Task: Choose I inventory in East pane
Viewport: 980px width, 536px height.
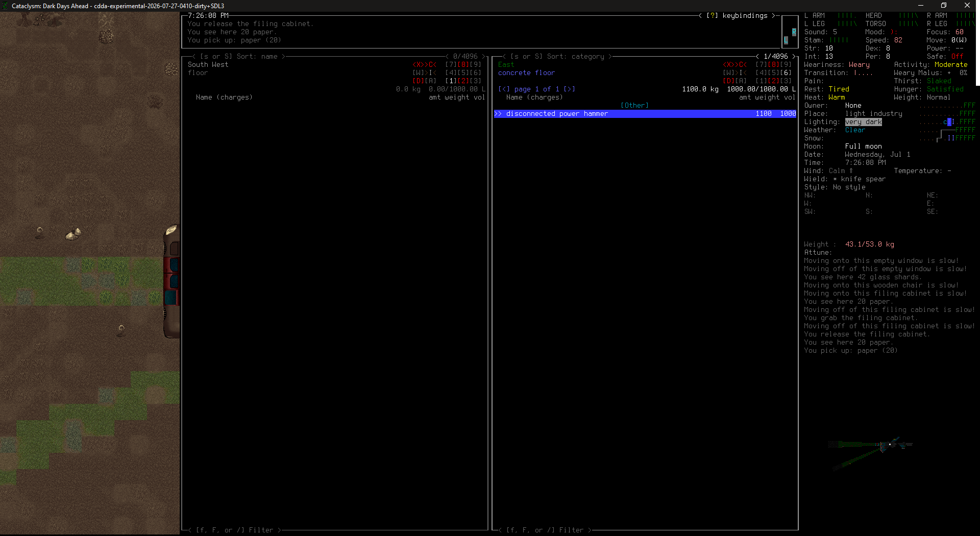Action: 741,73
